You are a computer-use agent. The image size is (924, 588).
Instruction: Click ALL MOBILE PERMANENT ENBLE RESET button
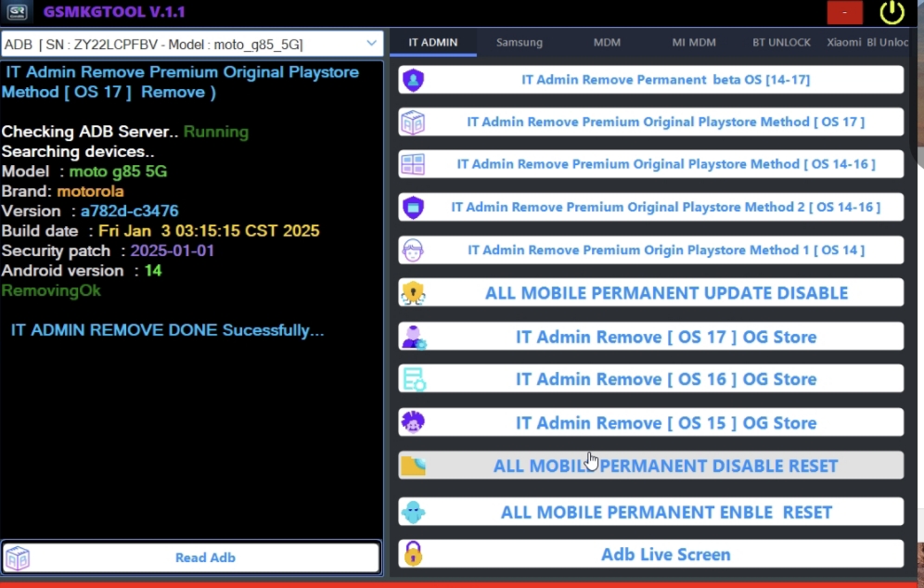point(650,512)
